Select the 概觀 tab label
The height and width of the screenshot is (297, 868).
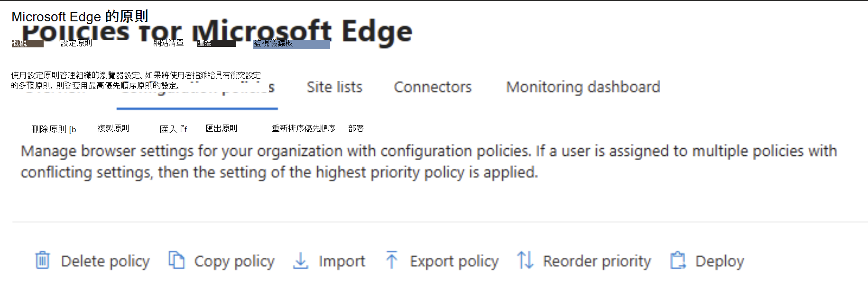19,44
